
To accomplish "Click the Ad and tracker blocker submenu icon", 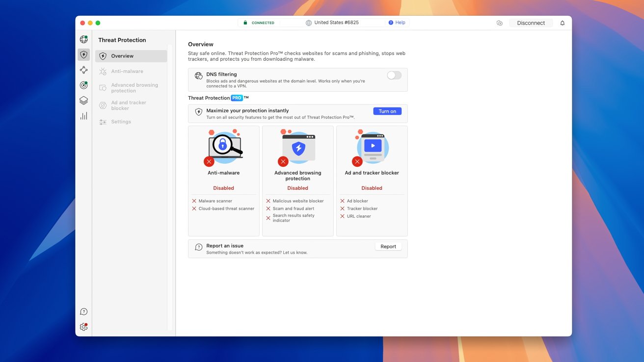I will click(103, 105).
